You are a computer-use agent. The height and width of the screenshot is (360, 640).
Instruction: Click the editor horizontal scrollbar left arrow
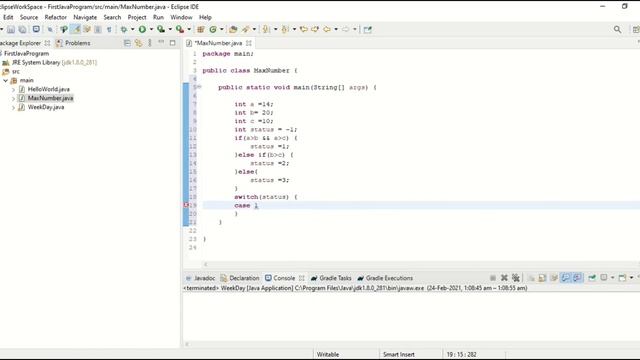coord(205,264)
